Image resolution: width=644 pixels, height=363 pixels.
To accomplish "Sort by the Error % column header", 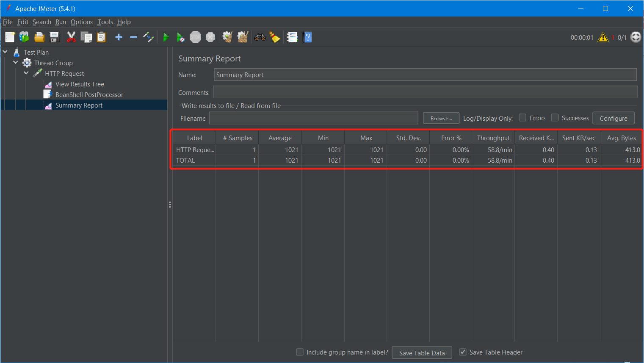I will (451, 138).
